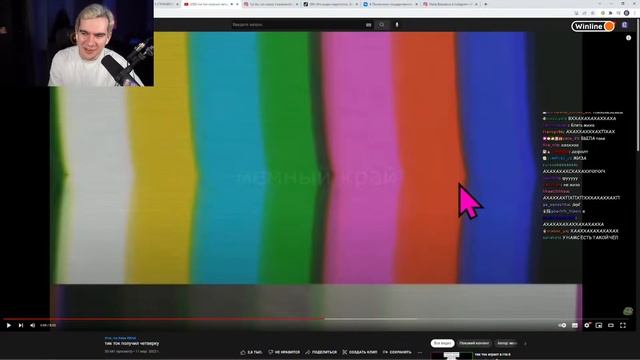Select the second chip after 'Все видео'
640x360 pixels.
tap(474, 343)
